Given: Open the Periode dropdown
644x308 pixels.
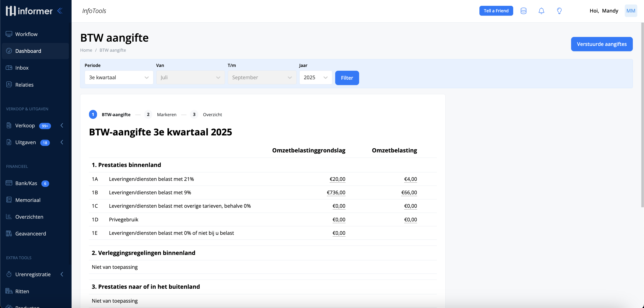Looking at the screenshot, I should click(119, 78).
